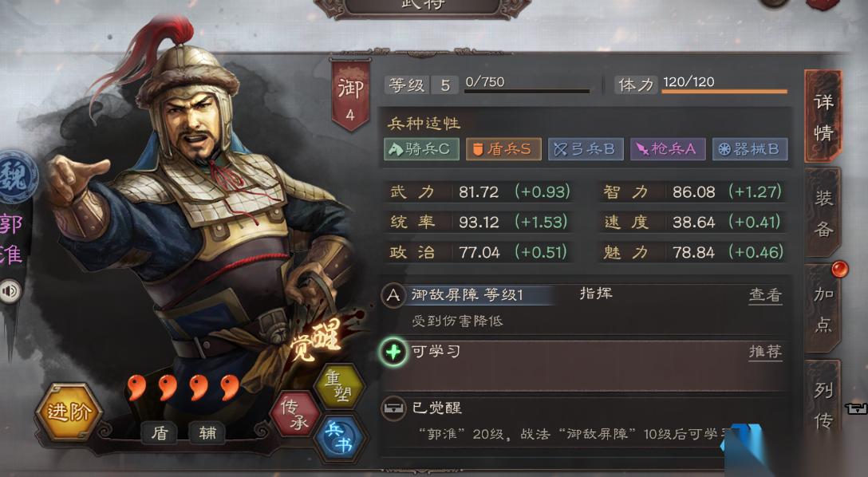Click the green plus 可学习 skill slot
The width and height of the screenshot is (868, 477).
[x=393, y=352]
